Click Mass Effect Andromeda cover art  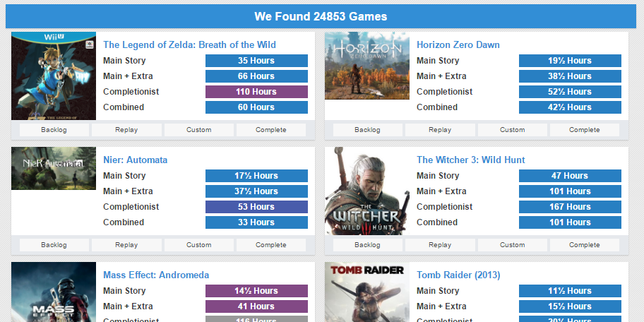point(54,292)
